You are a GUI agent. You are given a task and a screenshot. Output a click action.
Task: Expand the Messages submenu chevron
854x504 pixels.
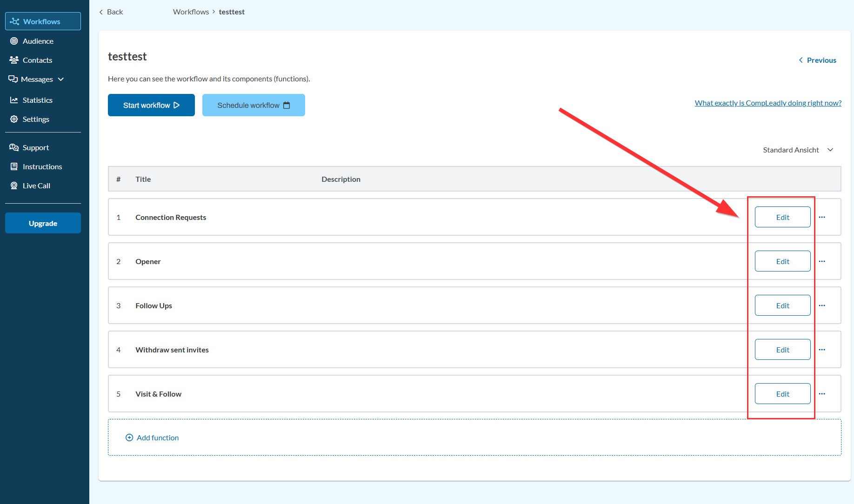(61, 80)
